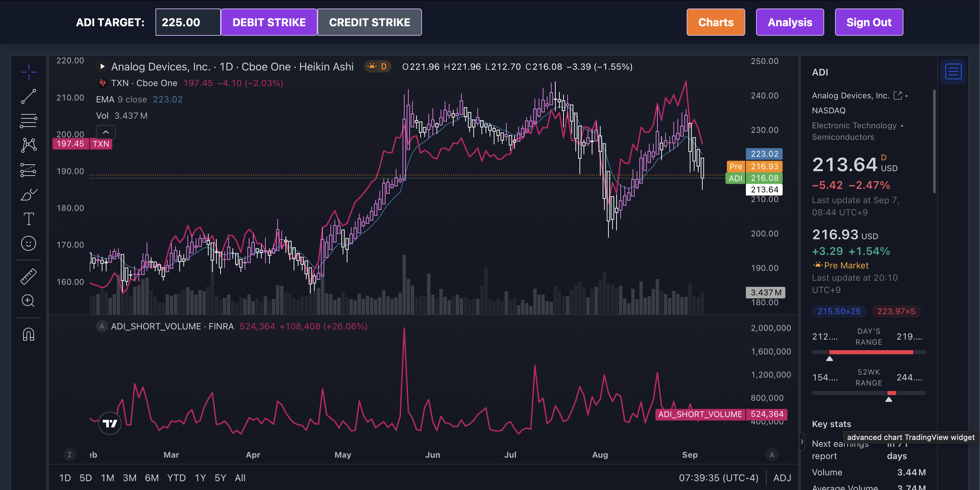This screenshot has width=980, height=490.
Task: Open the right panel hamburger menu
Action: [x=953, y=71]
